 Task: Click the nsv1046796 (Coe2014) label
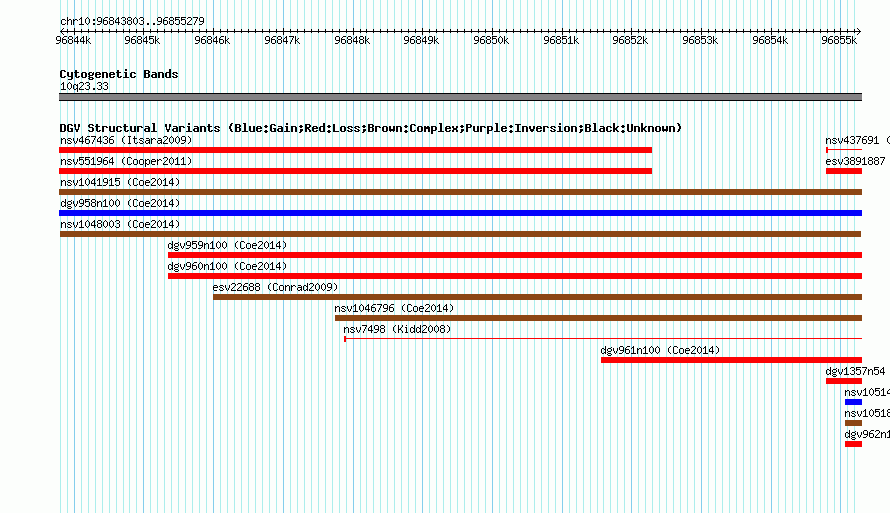click(x=394, y=308)
